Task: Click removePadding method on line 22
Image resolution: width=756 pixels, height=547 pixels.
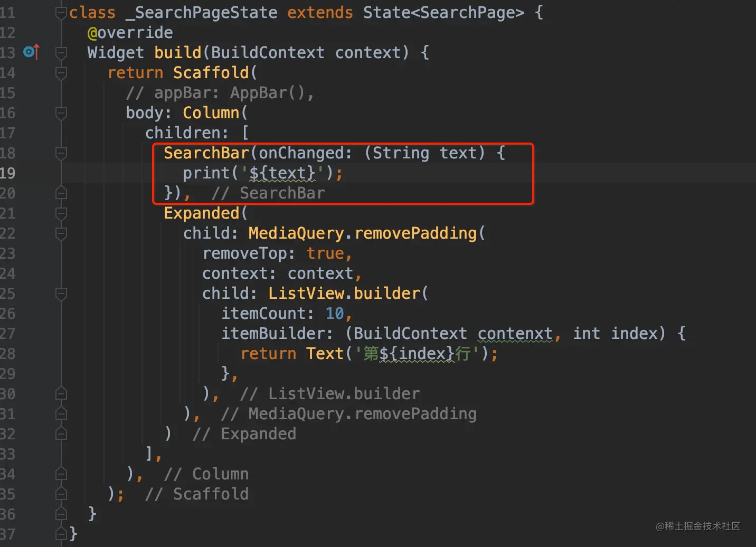Action: click(x=415, y=233)
